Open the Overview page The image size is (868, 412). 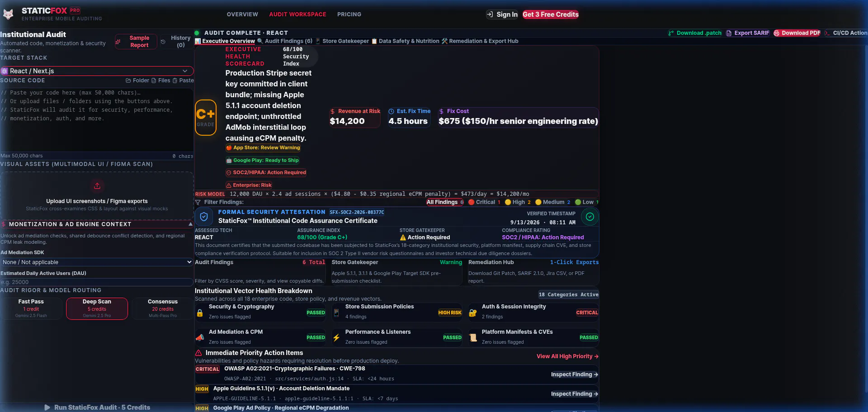[242, 14]
